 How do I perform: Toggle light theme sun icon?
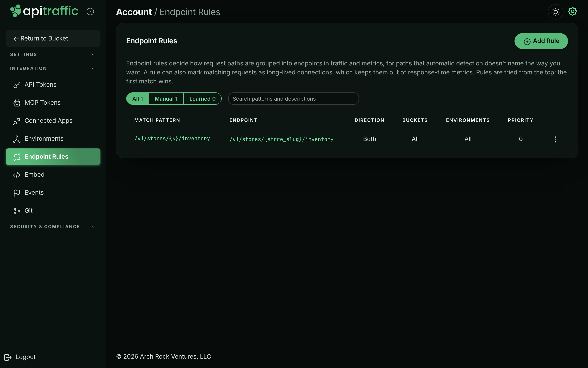coord(556,12)
